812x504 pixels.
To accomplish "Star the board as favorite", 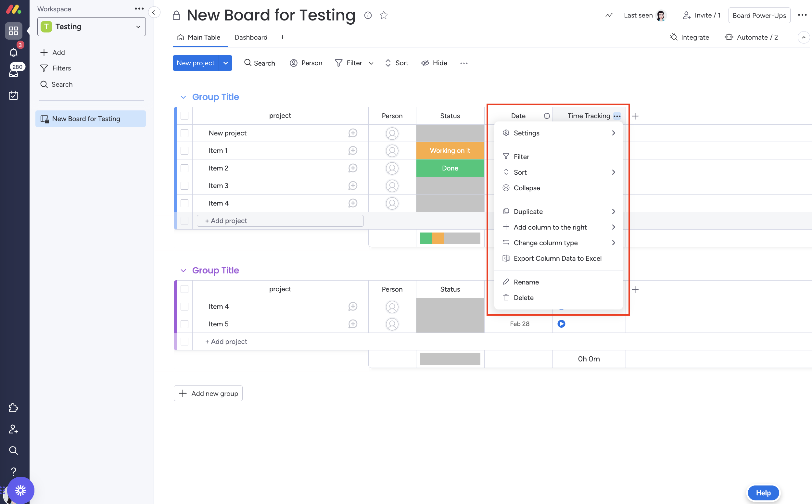I will [x=384, y=15].
